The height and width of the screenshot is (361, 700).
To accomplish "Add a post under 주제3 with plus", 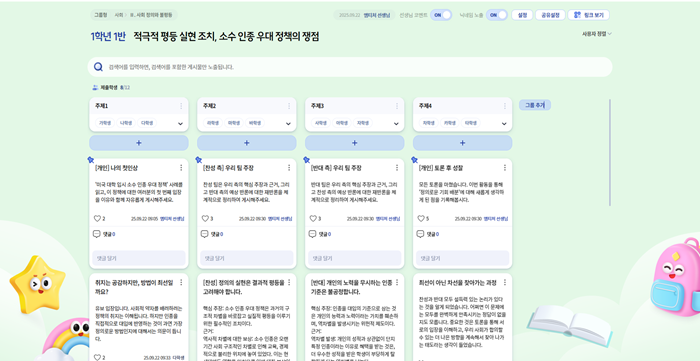I will tap(354, 143).
